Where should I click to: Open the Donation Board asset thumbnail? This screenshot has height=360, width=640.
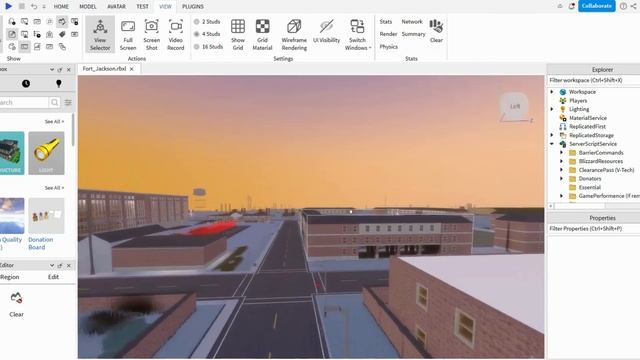click(46, 216)
